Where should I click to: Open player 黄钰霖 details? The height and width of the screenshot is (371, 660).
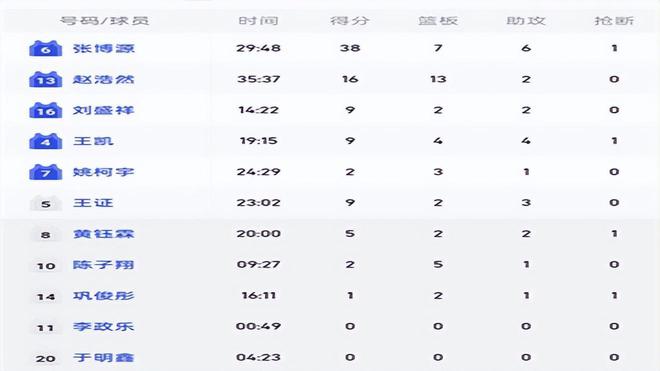[104, 234]
